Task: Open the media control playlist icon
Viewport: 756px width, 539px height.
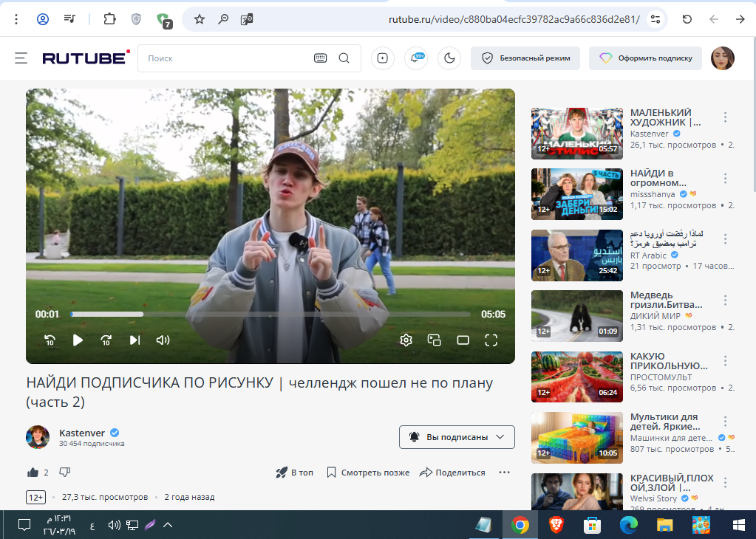Action: (x=69, y=19)
